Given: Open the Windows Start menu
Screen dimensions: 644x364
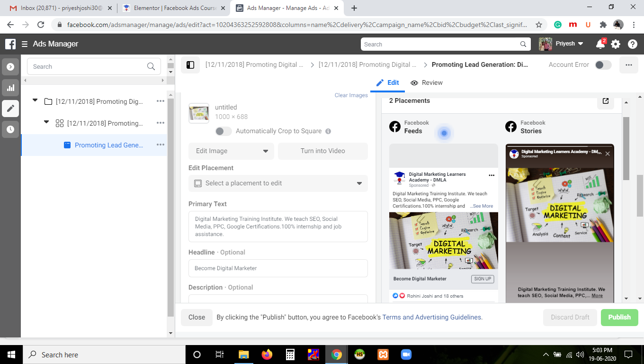Looking at the screenshot, I should [x=11, y=355].
